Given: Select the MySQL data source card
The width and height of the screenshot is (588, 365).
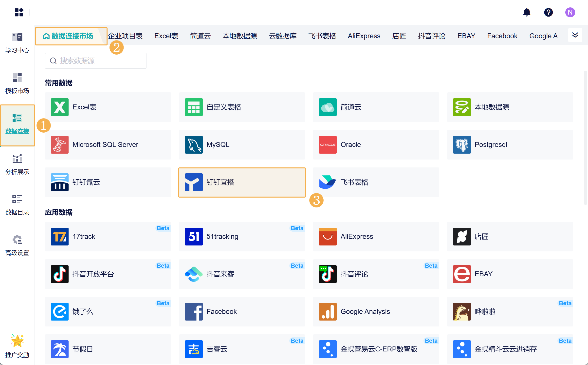Looking at the screenshot, I should pyautogui.click(x=242, y=145).
